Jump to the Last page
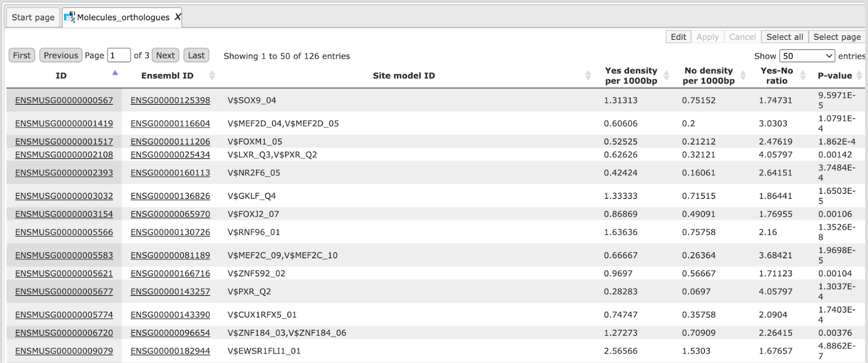868x363 pixels. [196, 55]
